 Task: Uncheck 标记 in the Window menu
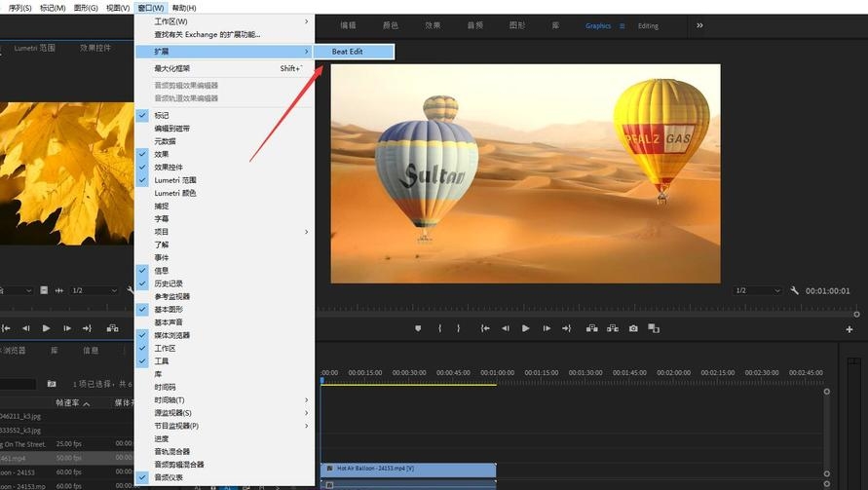coord(142,115)
